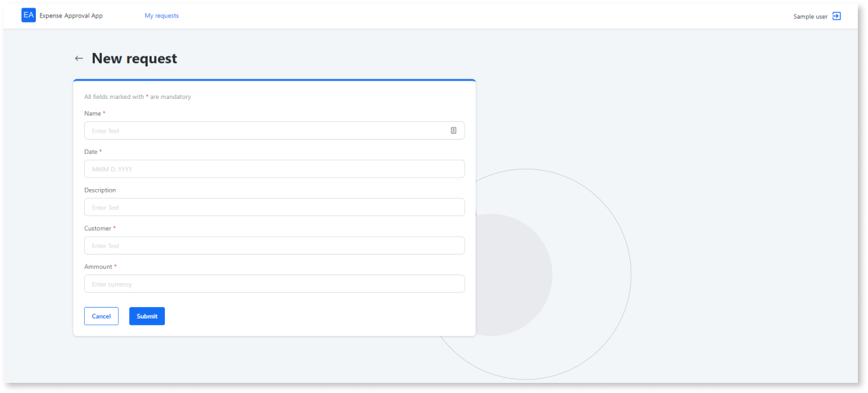Click the Name field label
The height and width of the screenshot is (393, 868).
click(92, 113)
